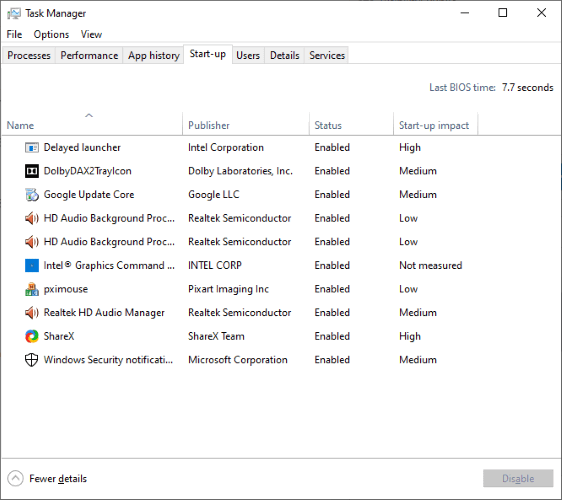
Task: Open the File menu
Action: click(14, 34)
